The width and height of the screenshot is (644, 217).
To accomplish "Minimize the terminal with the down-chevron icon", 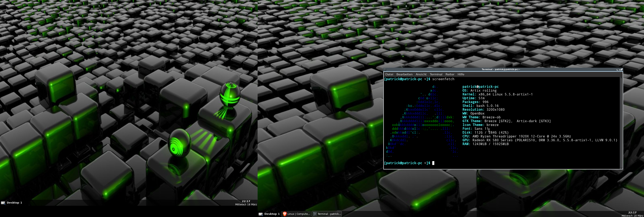I will (617, 70).
